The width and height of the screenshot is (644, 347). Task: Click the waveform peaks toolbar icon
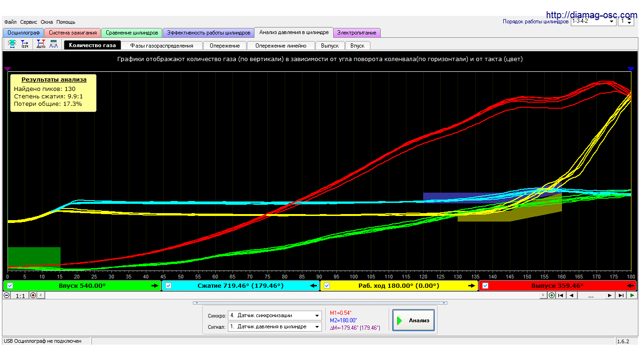click(54, 45)
